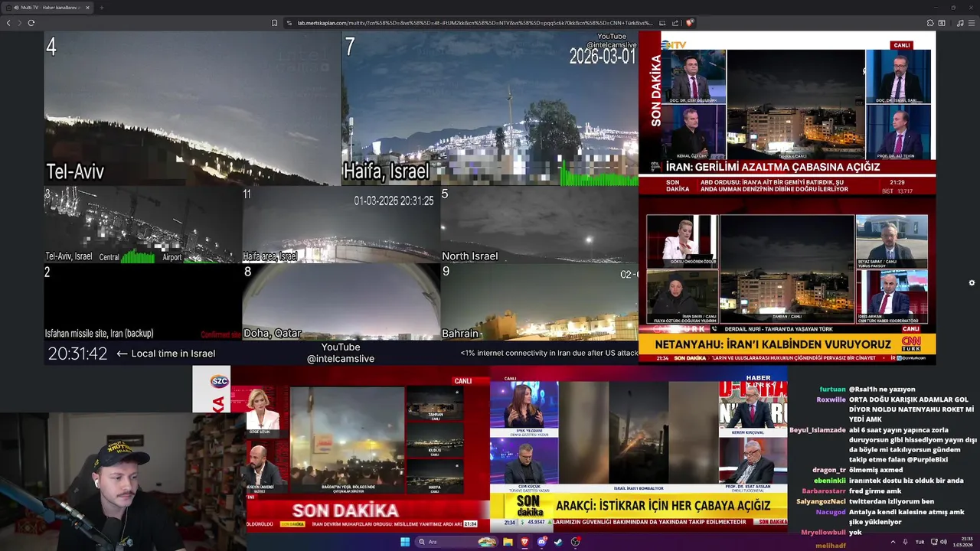Go forward using the browser forward arrow
The width and height of the screenshot is (980, 551).
pyautogui.click(x=19, y=23)
